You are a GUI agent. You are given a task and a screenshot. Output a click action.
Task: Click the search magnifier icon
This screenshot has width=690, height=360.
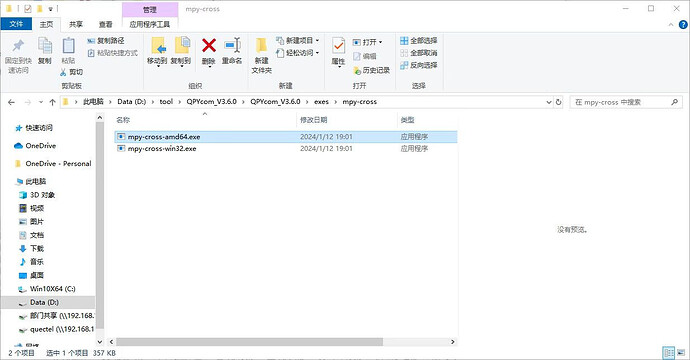tap(674, 102)
